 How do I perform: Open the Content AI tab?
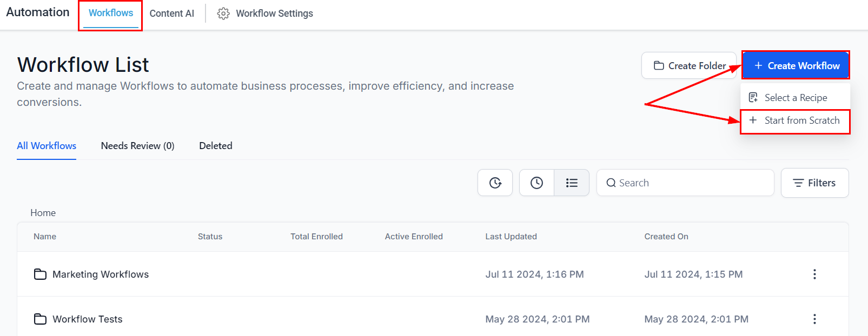click(171, 14)
